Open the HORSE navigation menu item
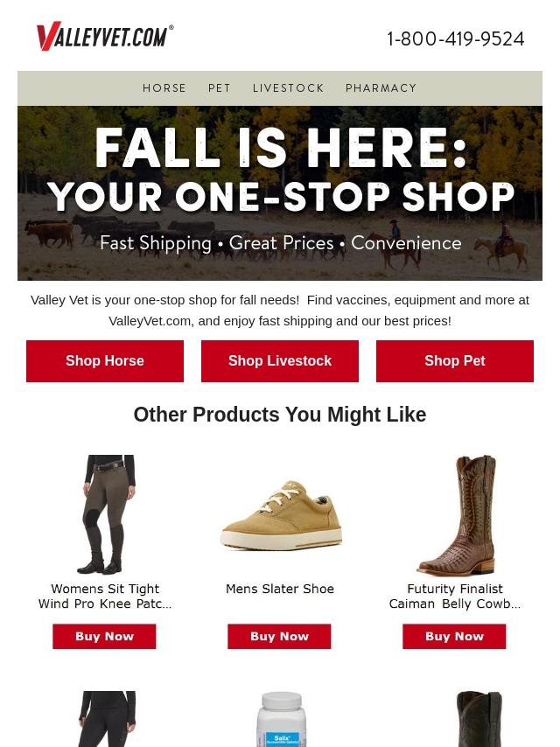Viewport: 560px width, 747px height. [x=164, y=88]
